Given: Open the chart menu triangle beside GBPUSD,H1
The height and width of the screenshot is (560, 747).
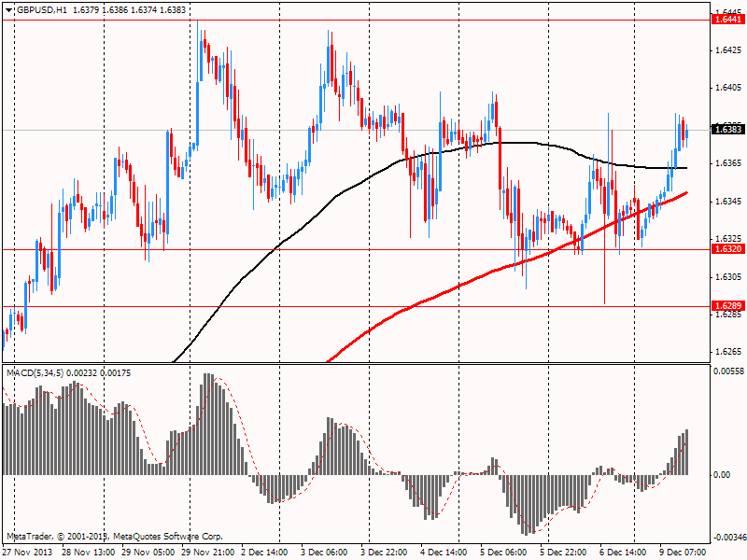Looking at the screenshot, I should pyautogui.click(x=9, y=10).
